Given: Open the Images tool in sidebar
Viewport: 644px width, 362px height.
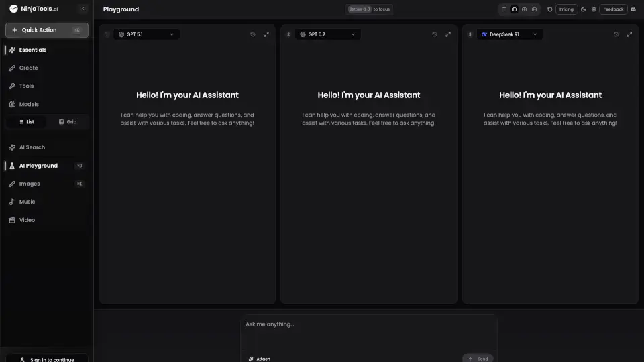Looking at the screenshot, I should (29, 184).
